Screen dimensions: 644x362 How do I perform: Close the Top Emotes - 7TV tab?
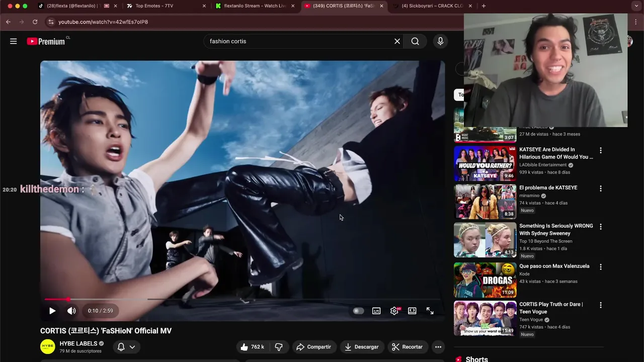[204, 6]
